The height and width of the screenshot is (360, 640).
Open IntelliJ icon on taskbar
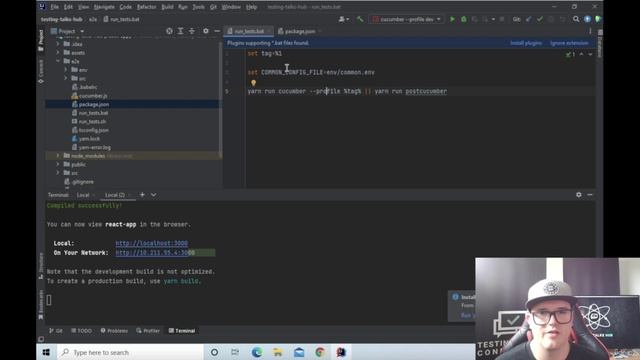click(x=341, y=352)
